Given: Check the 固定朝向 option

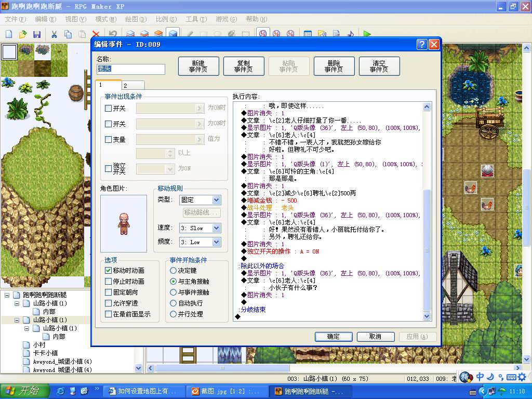Looking at the screenshot, I should (x=108, y=292).
